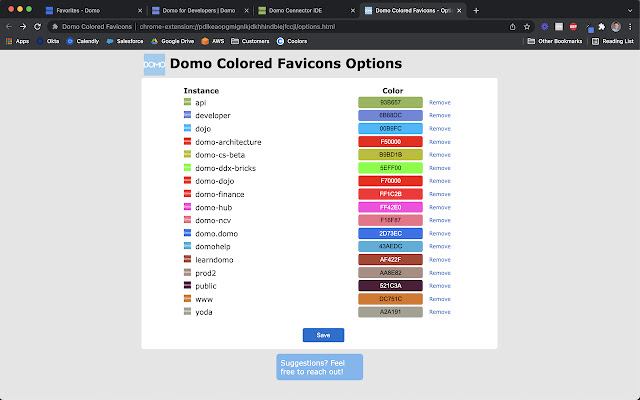Click the Save button
The width and height of the screenshot is (640, 400).
[323, 335]
